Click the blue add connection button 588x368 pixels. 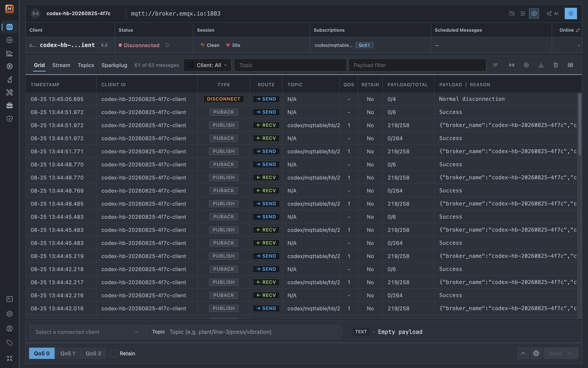[x=571, y=14]
